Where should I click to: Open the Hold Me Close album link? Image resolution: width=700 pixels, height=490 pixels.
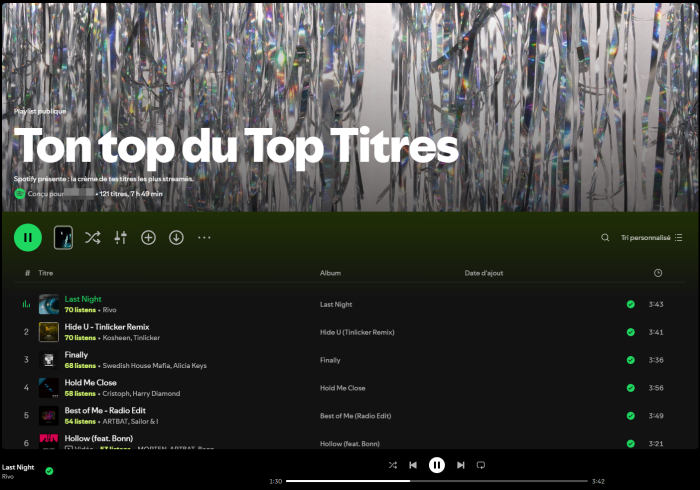[x=342, y=388]
